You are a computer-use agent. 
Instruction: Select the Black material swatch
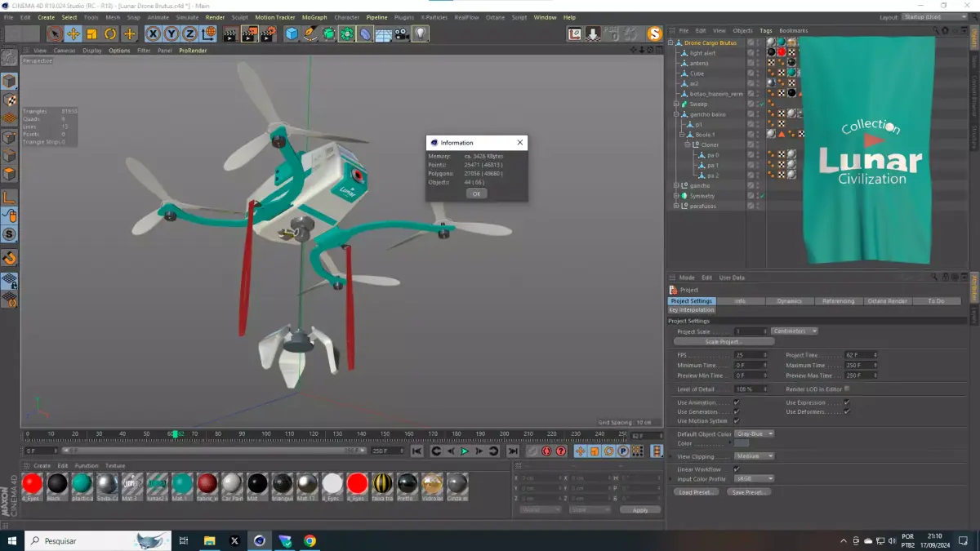click(x=57, y=486)
